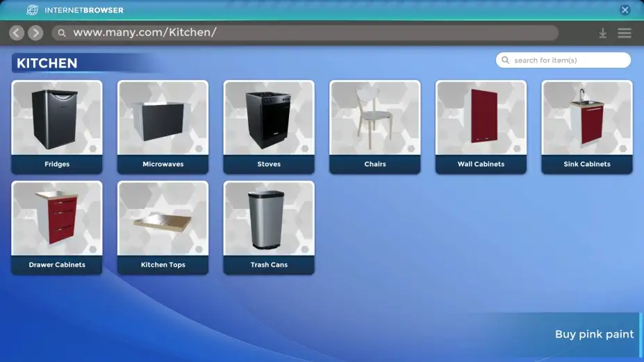Open the Sink Cabinets category image
Image resolution: width=644 pixels, height=362 pixels.
(x=587, y=118)
